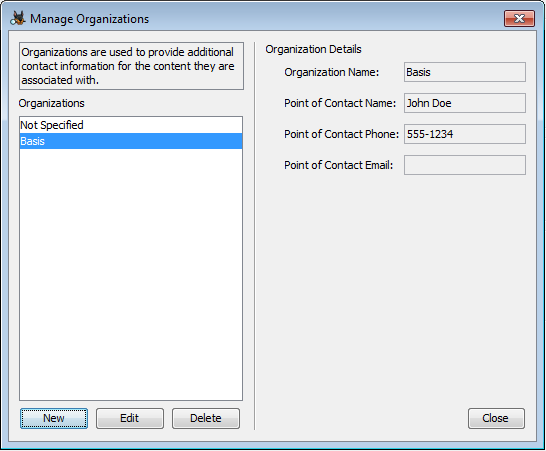The width and height of the screenshot is (546, 451).
Task: Click the Point of Contact Phone label
Action: (x=341, y=134)
